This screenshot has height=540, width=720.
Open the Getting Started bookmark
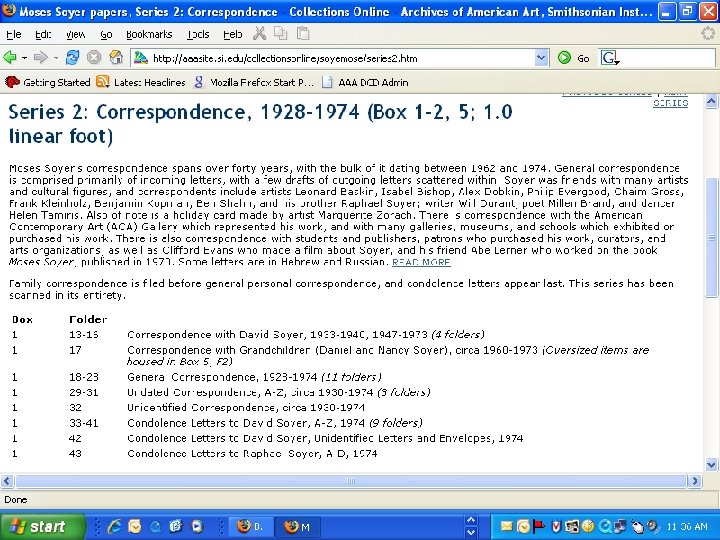click(48, 82)
